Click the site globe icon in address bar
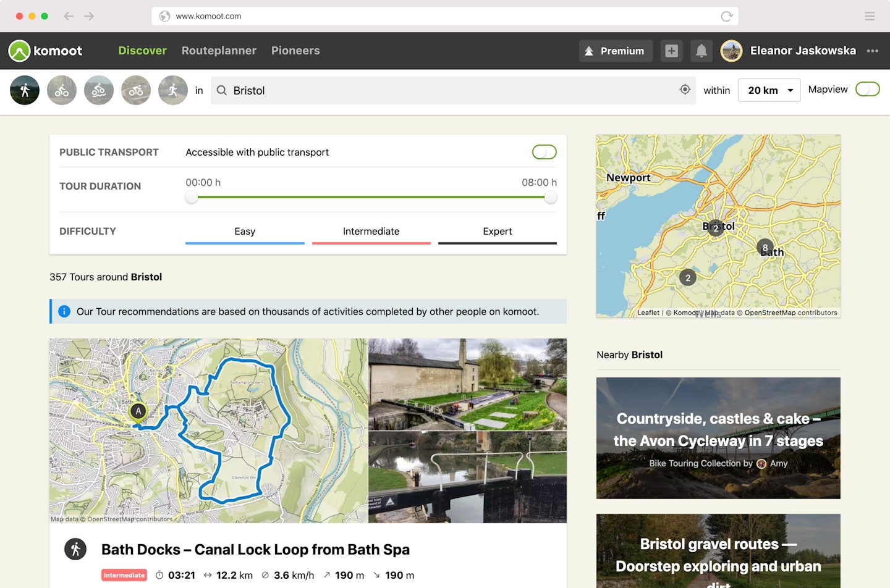This screenshot has height=588, width=890. pos(164,16)
